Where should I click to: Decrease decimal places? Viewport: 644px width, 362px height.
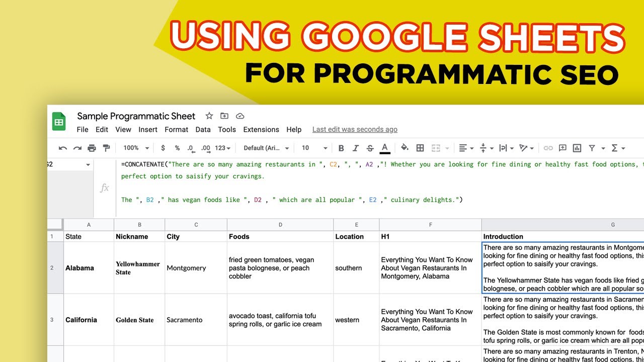tap(191, 148)
